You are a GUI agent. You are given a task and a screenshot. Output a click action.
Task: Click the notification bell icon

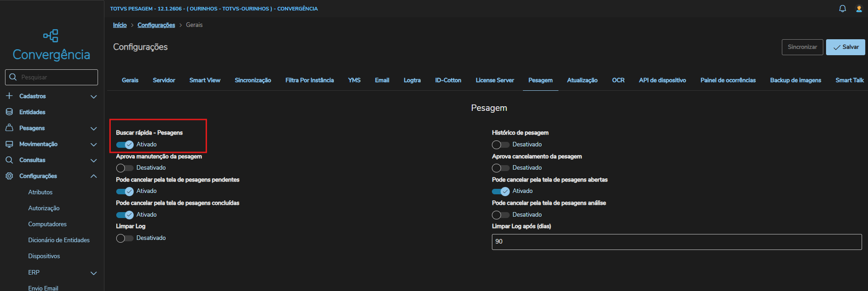842,9
